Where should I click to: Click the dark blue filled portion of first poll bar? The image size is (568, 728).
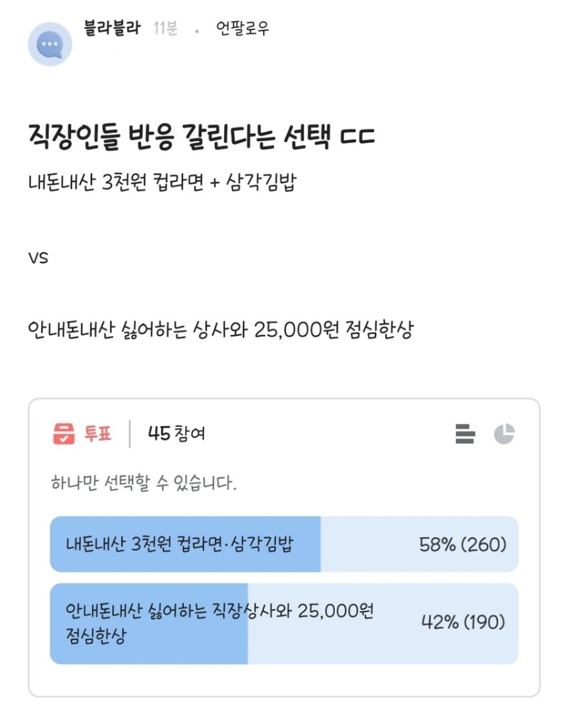[185, 544]
